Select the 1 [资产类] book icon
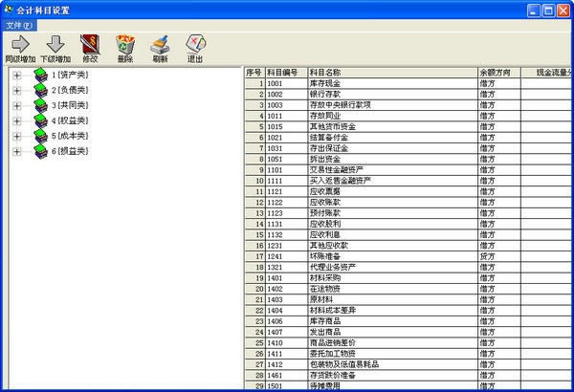Image resolution: width=574 pixels, height=392 pixels. 39,75
